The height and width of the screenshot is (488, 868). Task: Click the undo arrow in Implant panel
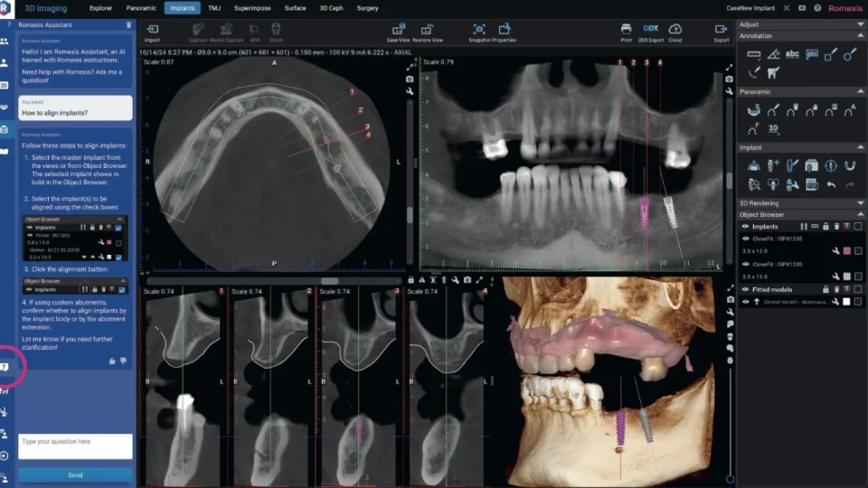point(830,184)
